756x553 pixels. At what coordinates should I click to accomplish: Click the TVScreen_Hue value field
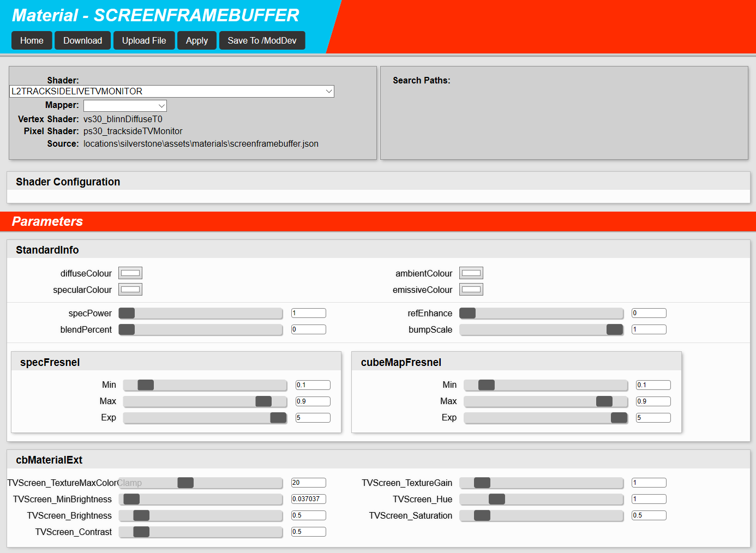(x=649, y=499)
